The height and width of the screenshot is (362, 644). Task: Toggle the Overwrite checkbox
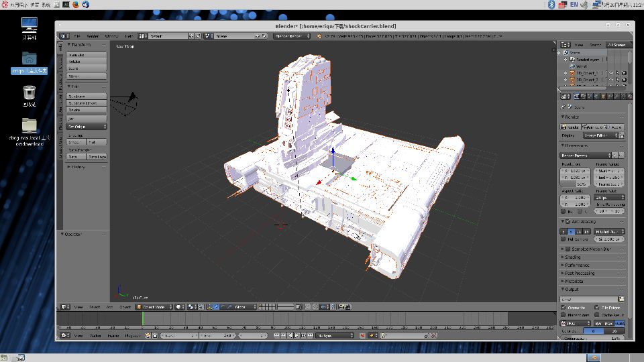[x=563, y=307]
